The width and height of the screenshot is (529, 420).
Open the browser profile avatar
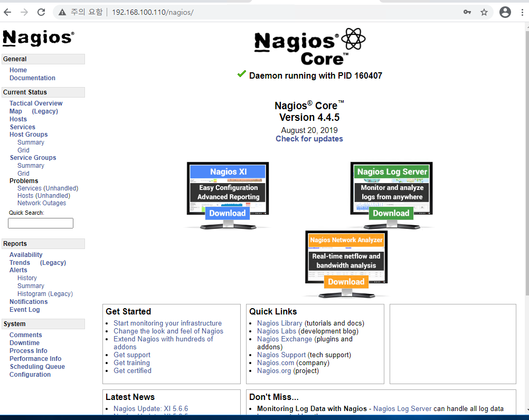pyautogui.click(x=505, y=12)
